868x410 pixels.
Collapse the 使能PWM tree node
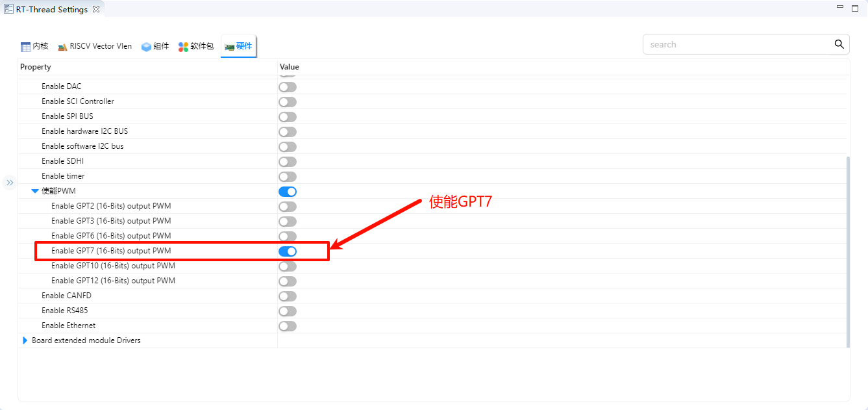click(x=35, y=191)
